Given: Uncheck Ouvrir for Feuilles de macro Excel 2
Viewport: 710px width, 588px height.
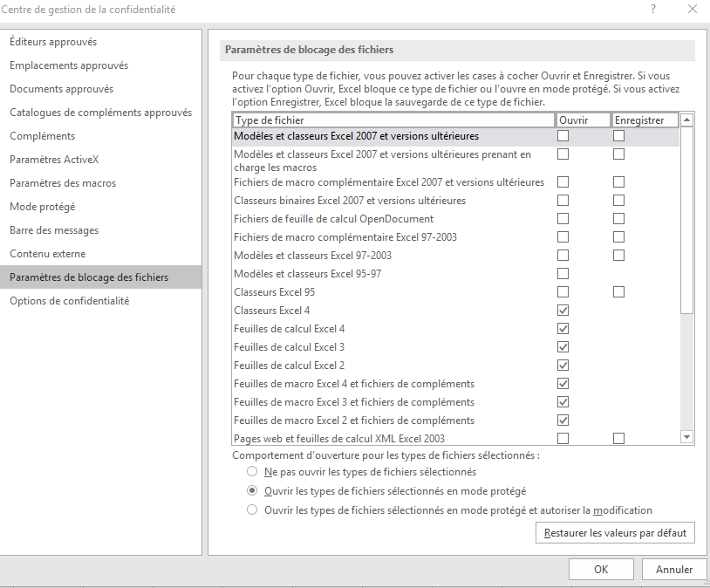Looking at the screenshot, I should tap(563, 420).
